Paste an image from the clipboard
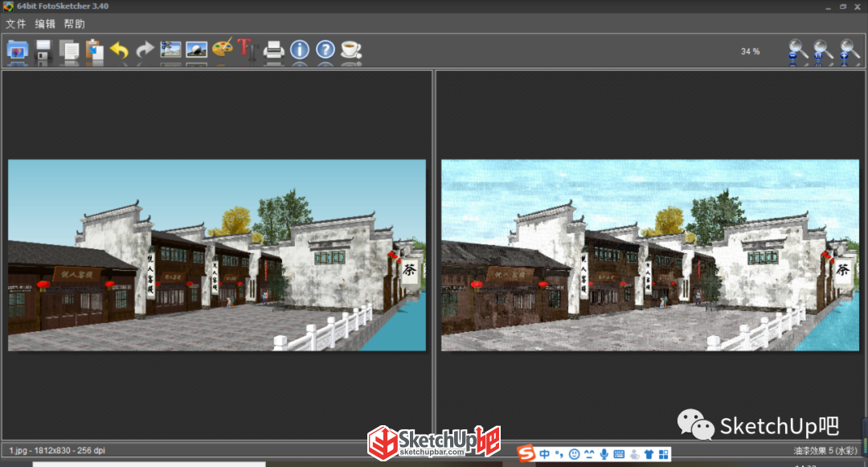This screenshot has height=467, width=868. click(x=95, y=51)
